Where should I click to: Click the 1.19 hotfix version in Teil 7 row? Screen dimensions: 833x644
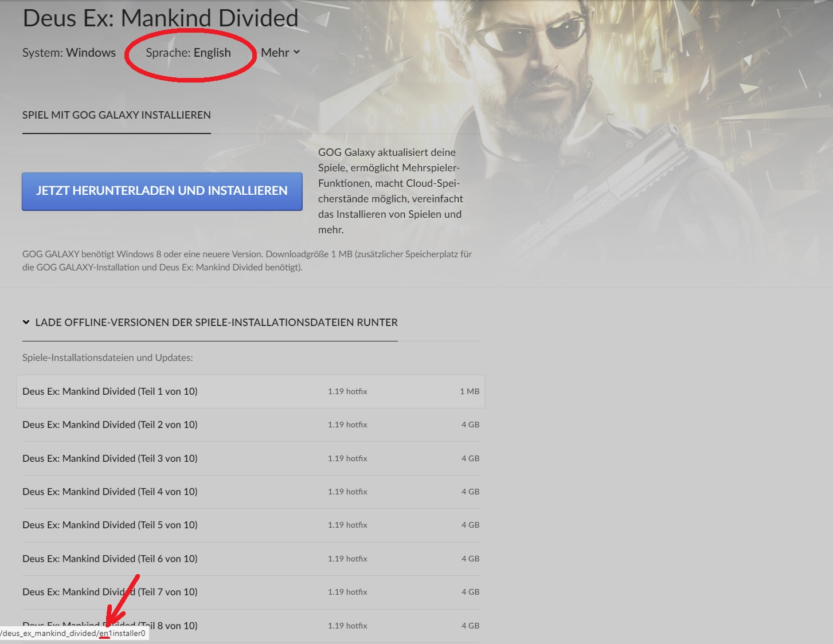347,592
